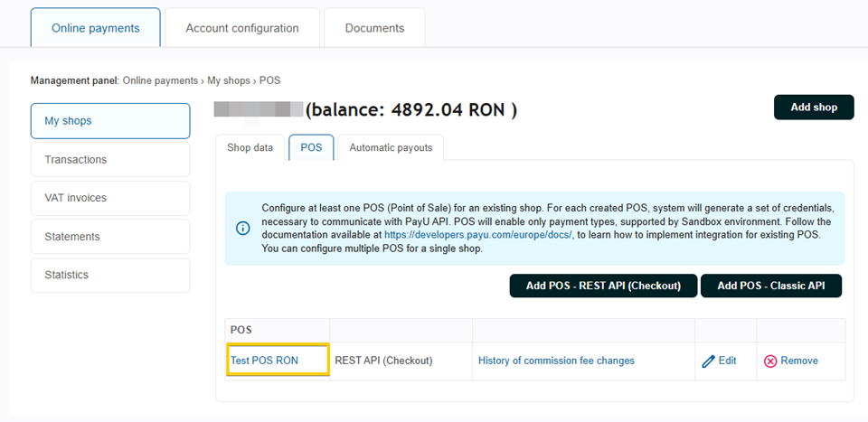
Task: Open the Test POS RON link
Action: [x=264, y=361]
